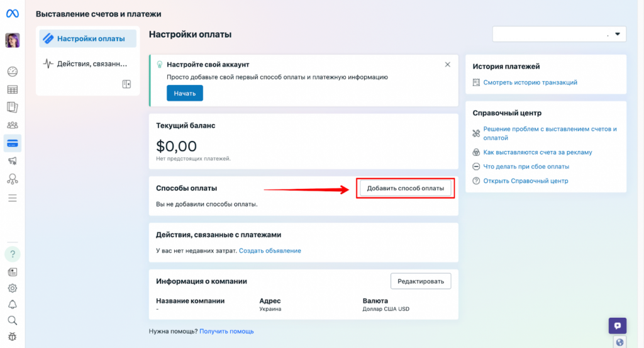
Task: Click Добавить способ оплаты button
Action: [x=405, y=188]
